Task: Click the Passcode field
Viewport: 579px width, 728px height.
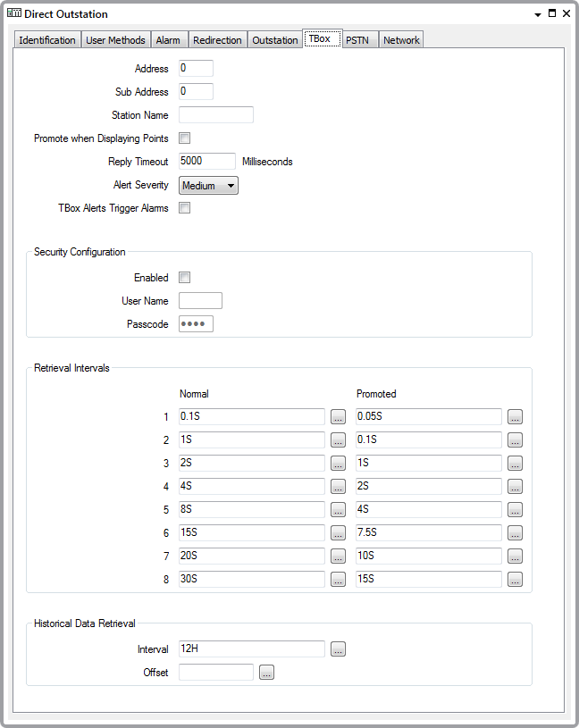Action: tap(196, 324)
